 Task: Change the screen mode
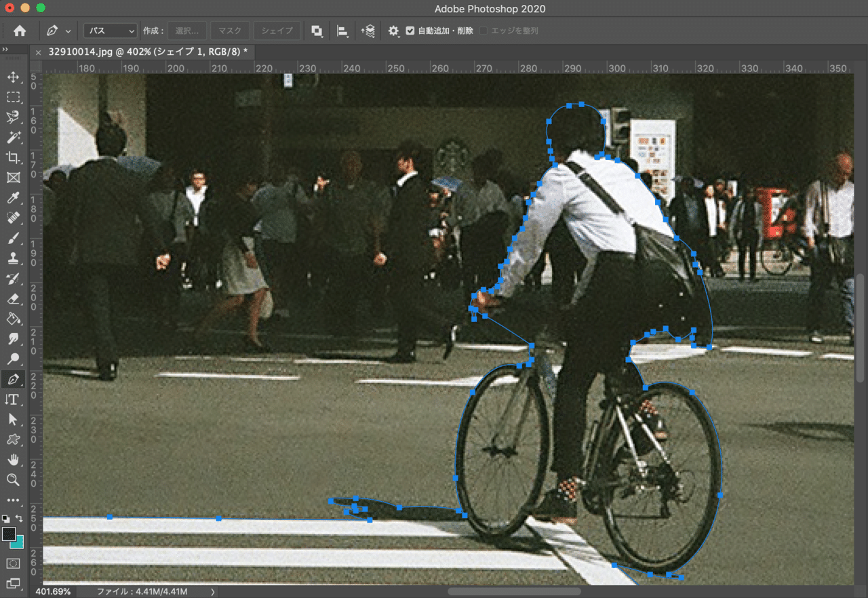tap(13, 583)
